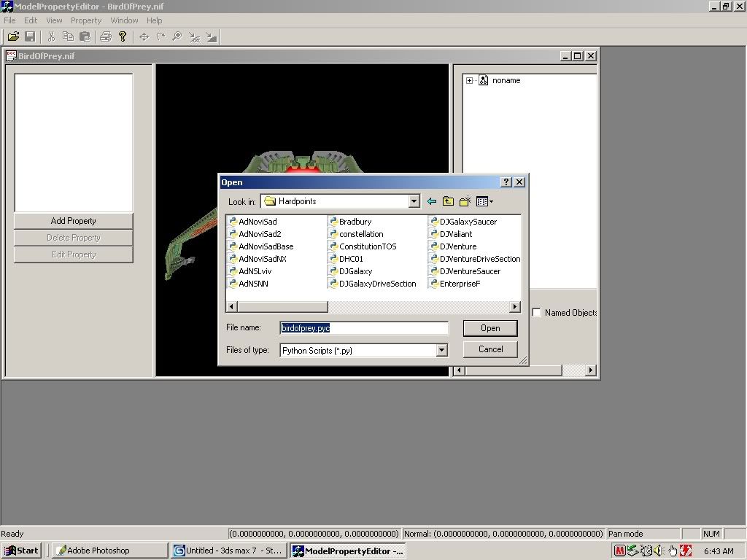
Task: Select the AdNoviSadNX file
Action: point(258,259)
